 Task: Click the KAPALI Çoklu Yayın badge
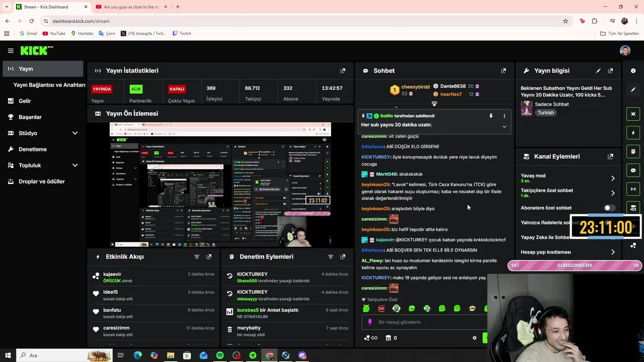click(x=177, y=89)
